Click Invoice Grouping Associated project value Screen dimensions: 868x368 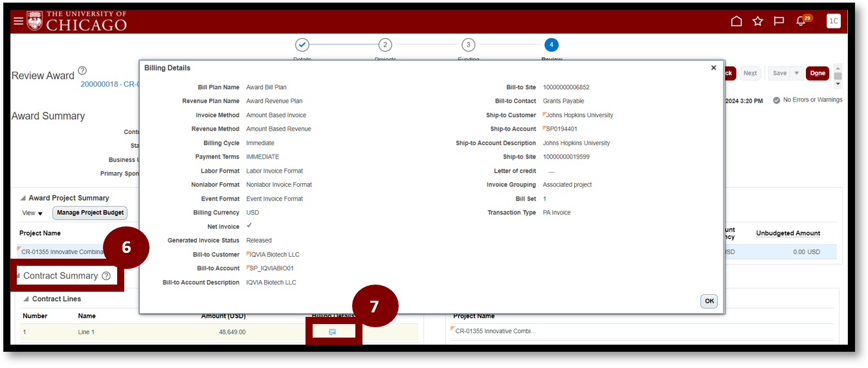point(567,184)
